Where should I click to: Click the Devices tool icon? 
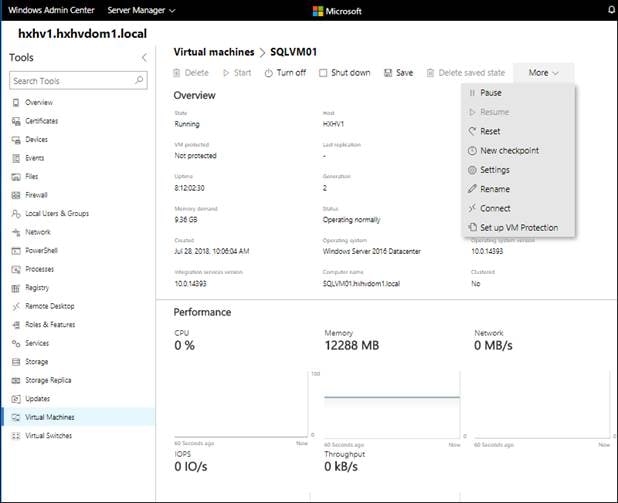click(x=16, y=140)
